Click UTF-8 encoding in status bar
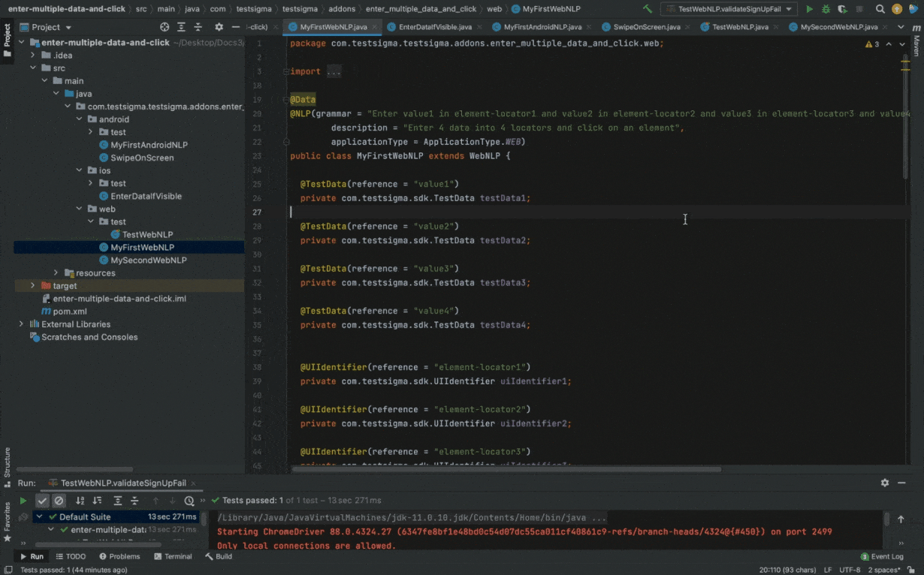This screenshot has width=924, height=575. pyautogui.click(x=849, y=570)
